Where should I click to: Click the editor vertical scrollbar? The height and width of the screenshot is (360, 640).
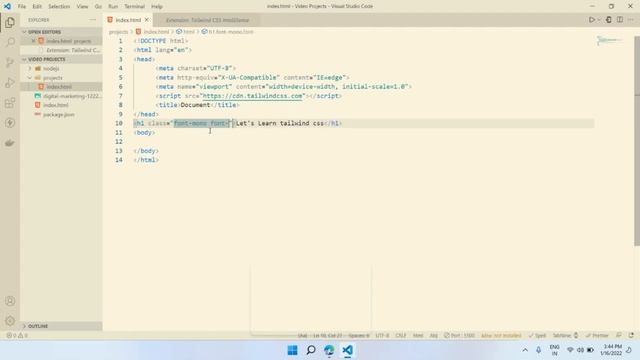[637, 141]
